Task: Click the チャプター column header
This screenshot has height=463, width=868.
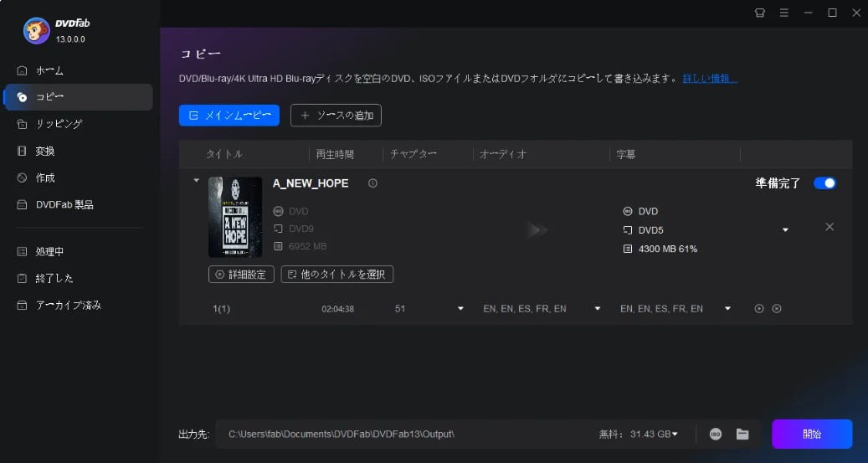Action: pyautogui.click(x=413, y=155)
